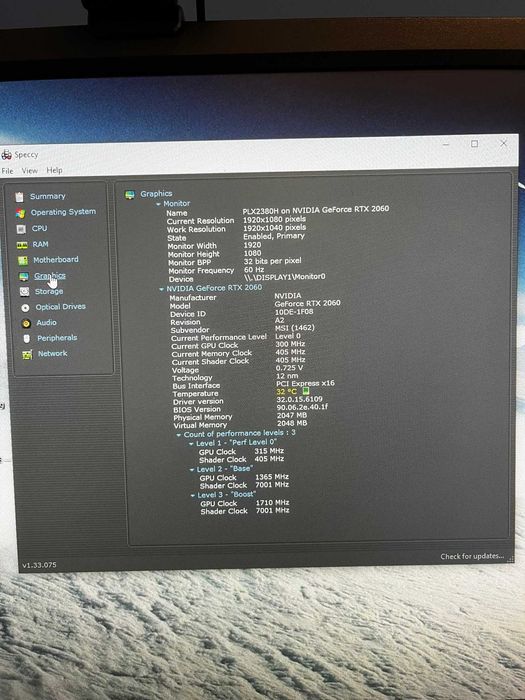The width and height of the screenshot is (525, 700).
Task: Select the device path \\.\DISPLAY1\Monitor0
Action: coord(285,277)
